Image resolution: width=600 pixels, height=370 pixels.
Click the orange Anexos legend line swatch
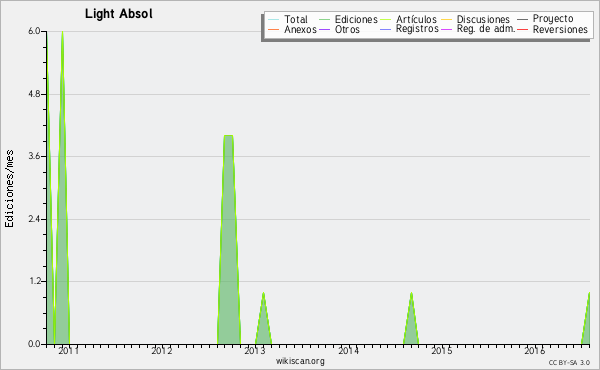(x=274, y=29)
